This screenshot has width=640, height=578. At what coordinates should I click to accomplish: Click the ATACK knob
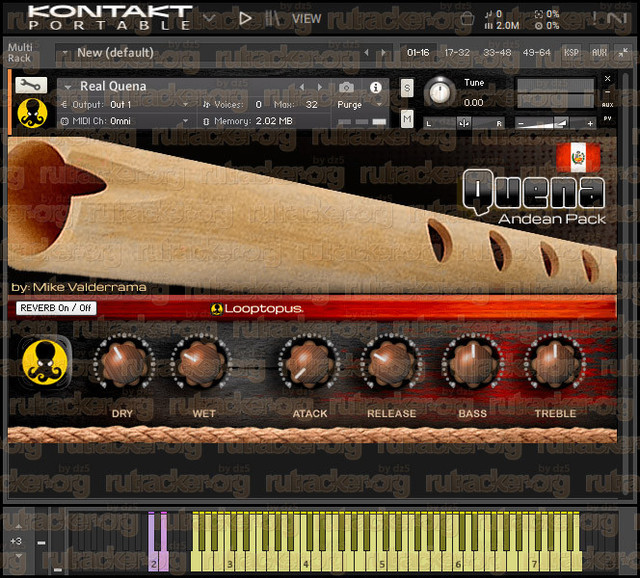point(308,362)
